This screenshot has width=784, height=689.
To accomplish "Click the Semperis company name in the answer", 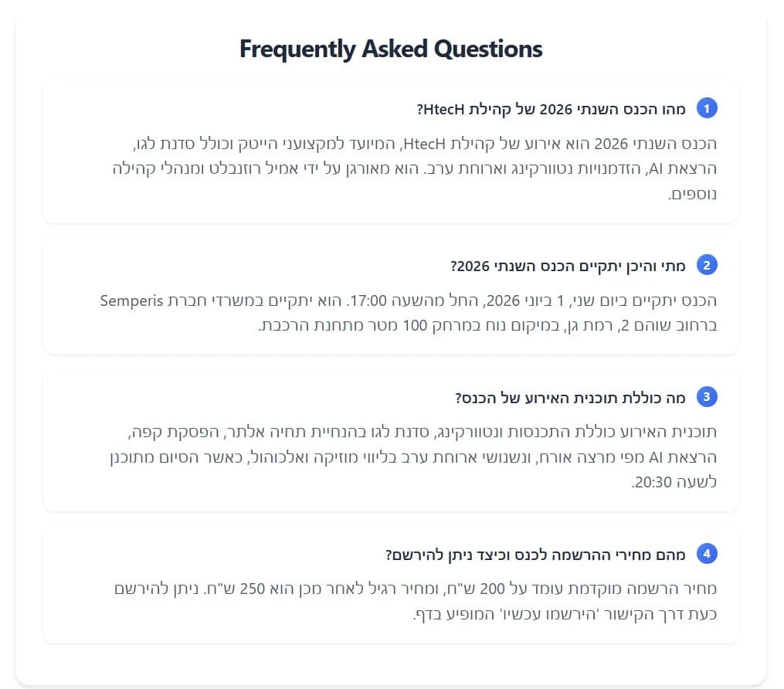I will [131, 300].
